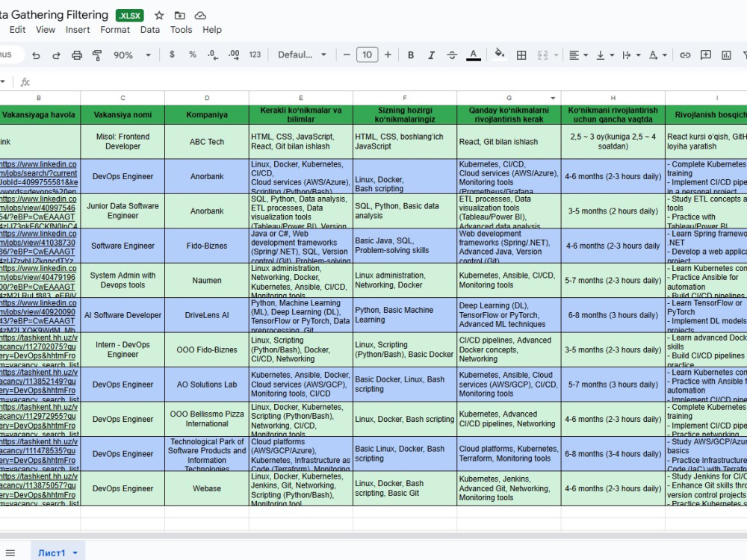Open more number formats (123)
The width and height of the screenshot is (747, 560).
pos(255,55)
